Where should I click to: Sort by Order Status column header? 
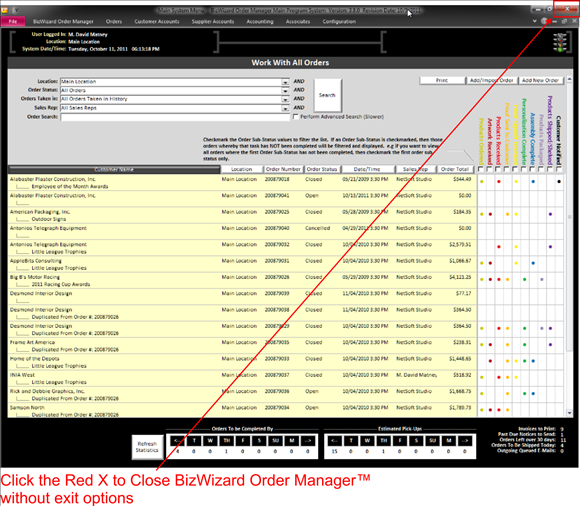[x=322, y=169]
